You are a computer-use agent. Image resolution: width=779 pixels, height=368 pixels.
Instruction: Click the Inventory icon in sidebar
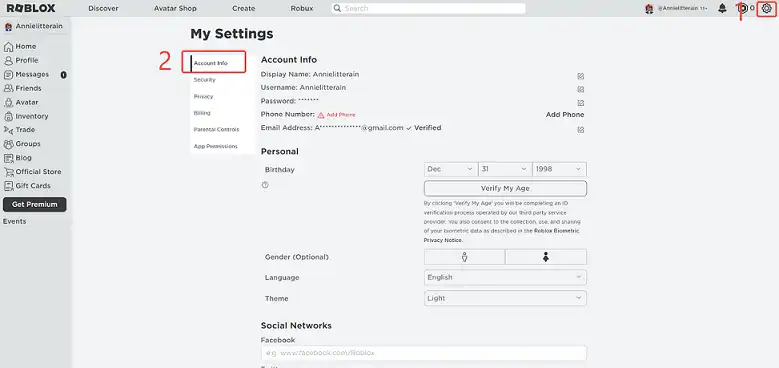click(8, 116)
